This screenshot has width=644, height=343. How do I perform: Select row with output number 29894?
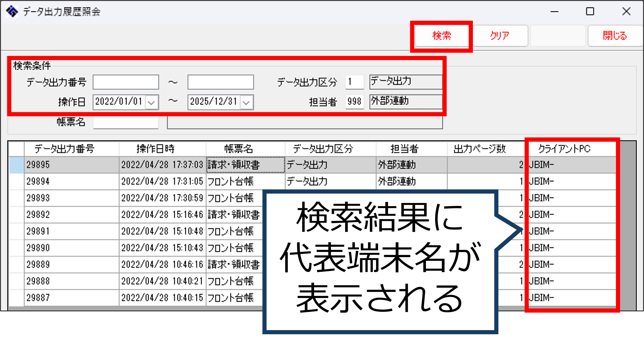pos(38,181)
